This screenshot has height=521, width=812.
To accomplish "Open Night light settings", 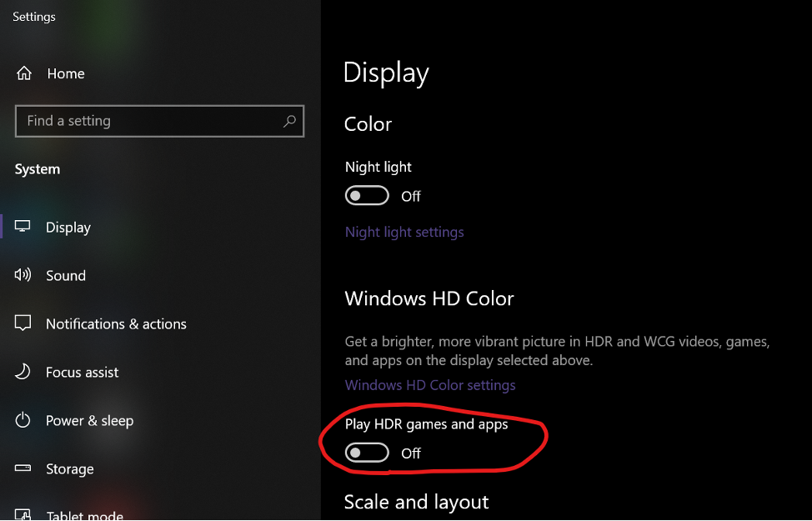I will click(404, 232).
